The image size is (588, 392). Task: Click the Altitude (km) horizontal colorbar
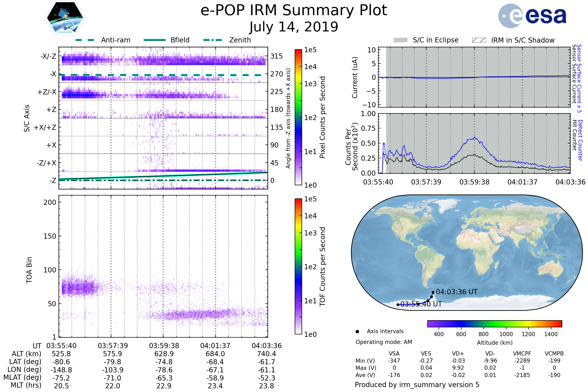[x=494, y=323]
